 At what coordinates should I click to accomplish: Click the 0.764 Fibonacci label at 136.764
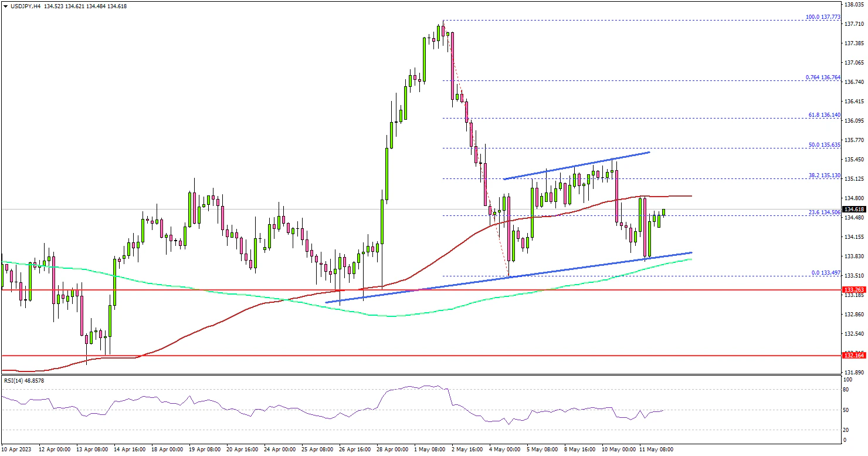tap(823, 77)
